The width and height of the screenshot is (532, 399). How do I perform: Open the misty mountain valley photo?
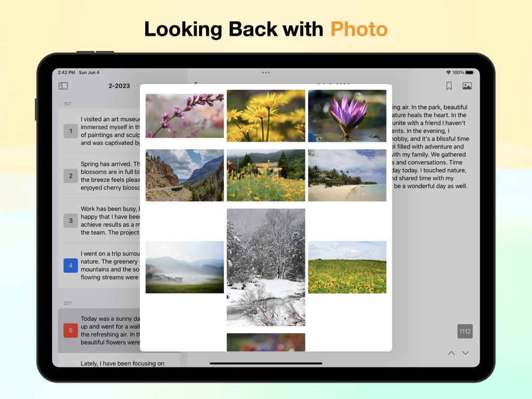tap(185, 267)
